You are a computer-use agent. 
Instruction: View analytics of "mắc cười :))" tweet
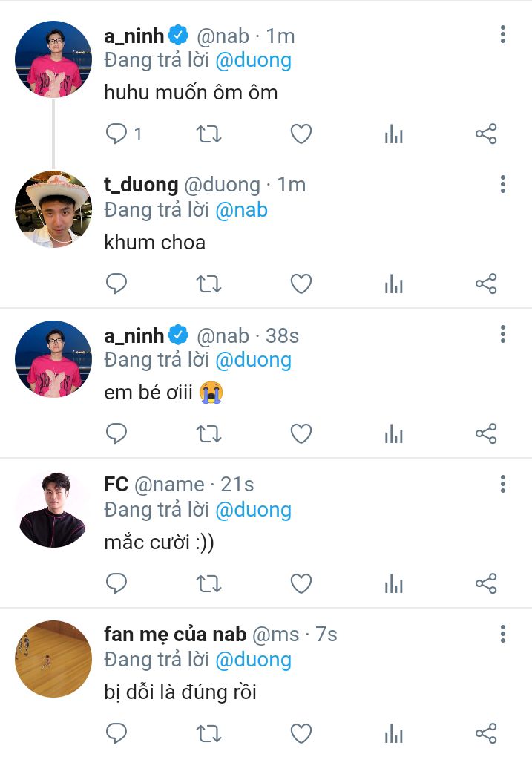393,583
